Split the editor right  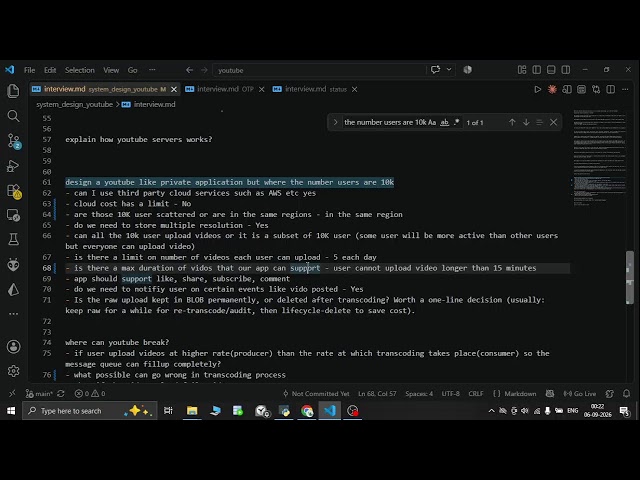(x=611, y=89)
